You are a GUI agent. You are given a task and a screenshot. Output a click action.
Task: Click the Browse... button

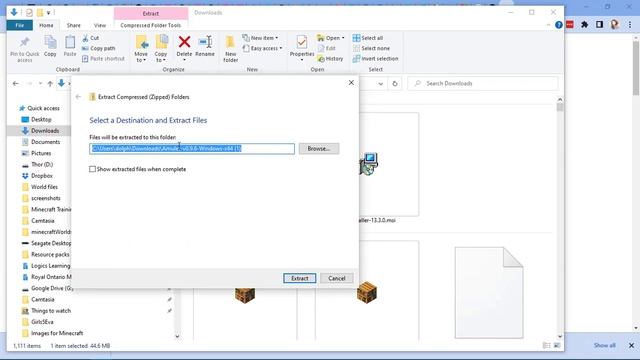coord(319,149)
